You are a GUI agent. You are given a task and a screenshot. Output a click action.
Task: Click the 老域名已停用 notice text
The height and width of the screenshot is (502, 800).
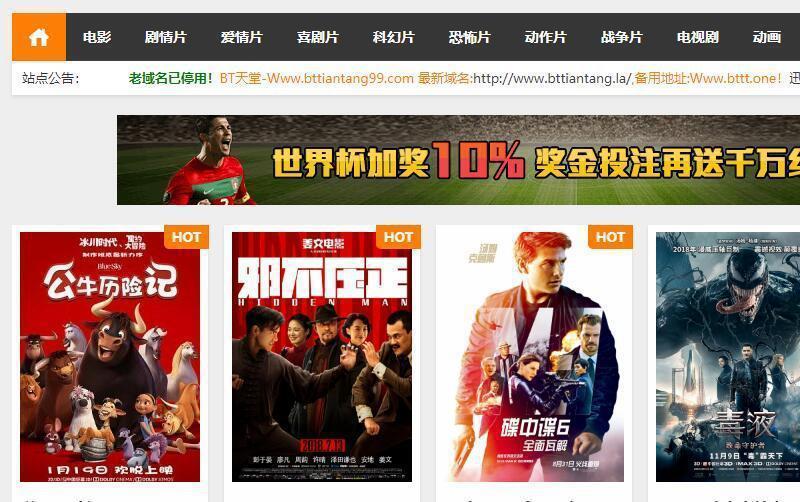pos(170,78)
